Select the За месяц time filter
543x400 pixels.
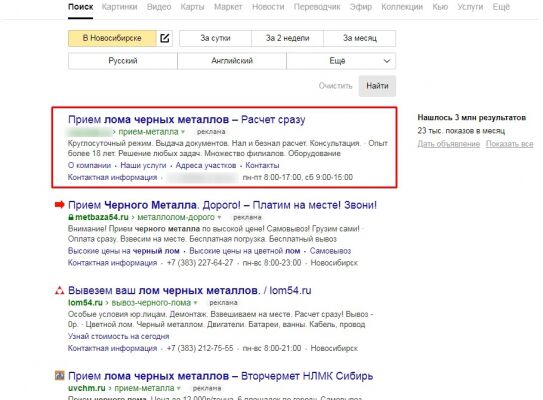(x=360, y=38)
